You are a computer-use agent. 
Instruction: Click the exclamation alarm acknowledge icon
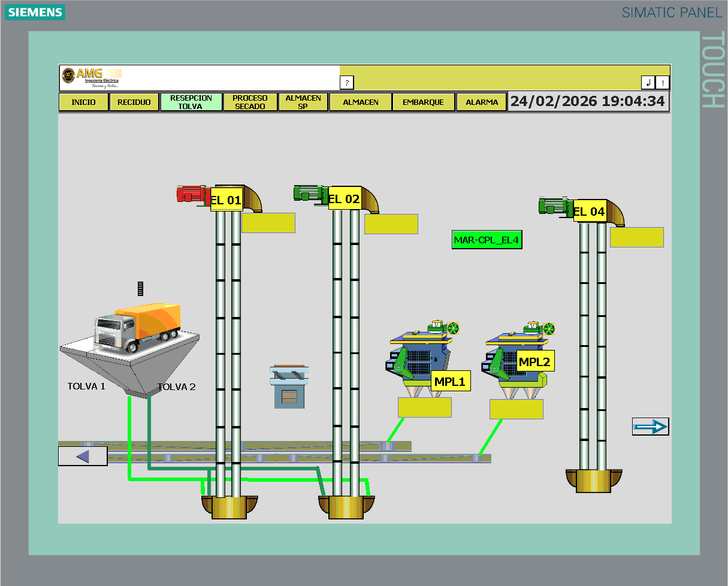click(662, 82)
